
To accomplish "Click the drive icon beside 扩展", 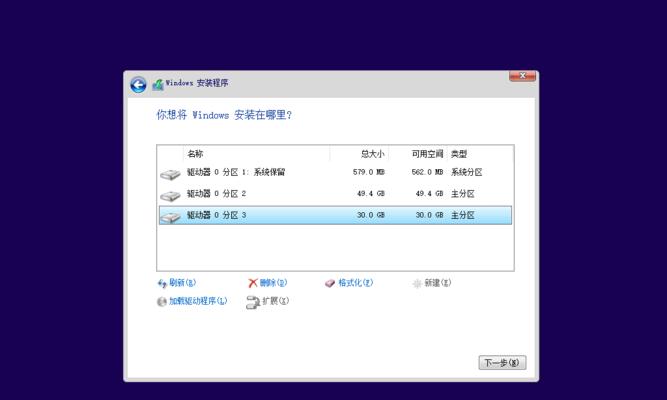I will [253, 302].
